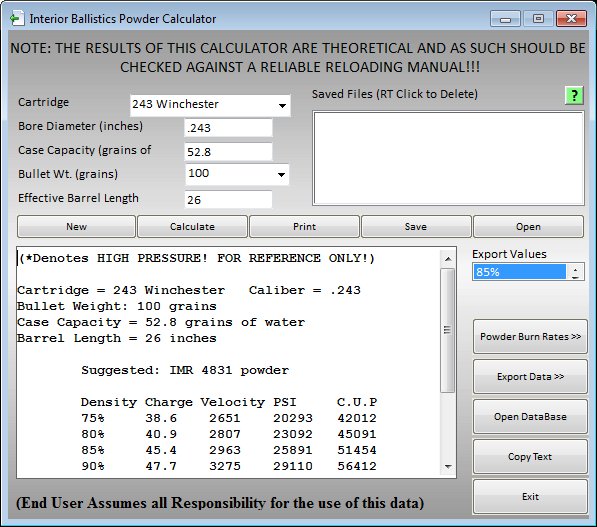Copy Text from the results

click(530, 457)
